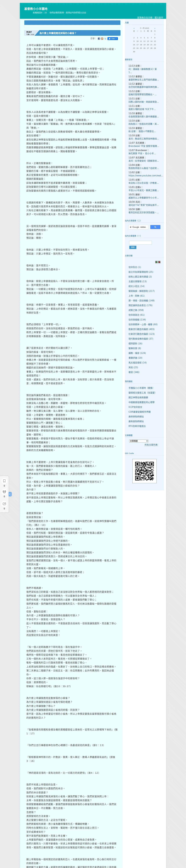This screenshot has width=186, height=868.
Task: Open category 聖樂欣賞 (8)
Action: 135,348
